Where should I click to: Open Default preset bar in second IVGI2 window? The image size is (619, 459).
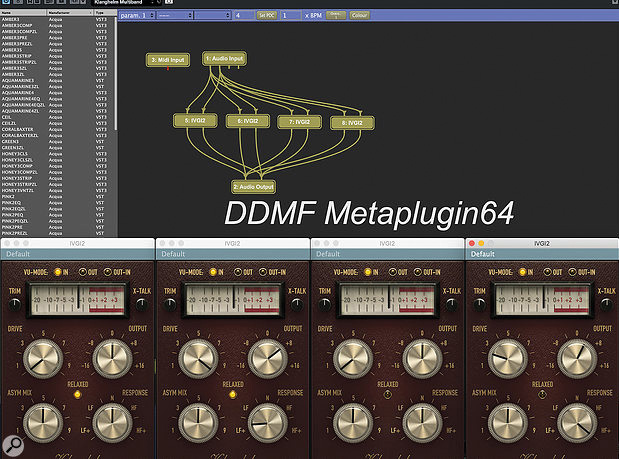click(233, 254)
